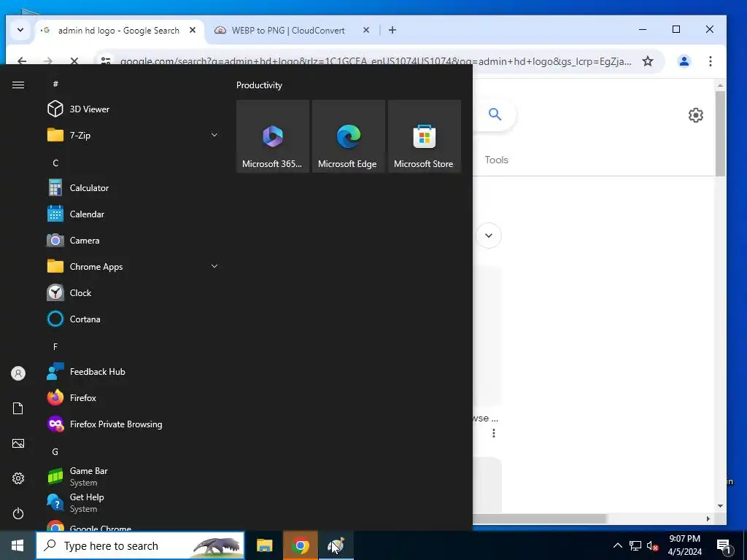Open Google quick settings gear
Viewport: 747px width, 560px height.
(x=695, y=114)
